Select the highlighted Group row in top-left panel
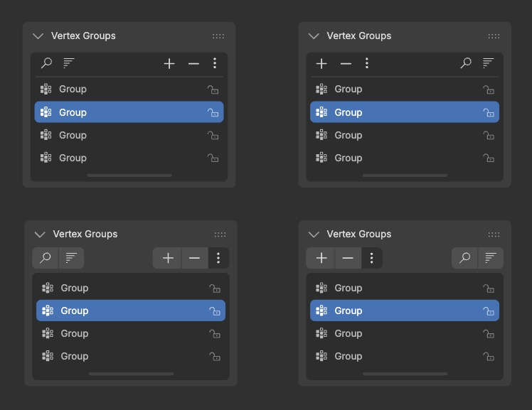Screen dimensions: 532x410 [x=129, y=112]
